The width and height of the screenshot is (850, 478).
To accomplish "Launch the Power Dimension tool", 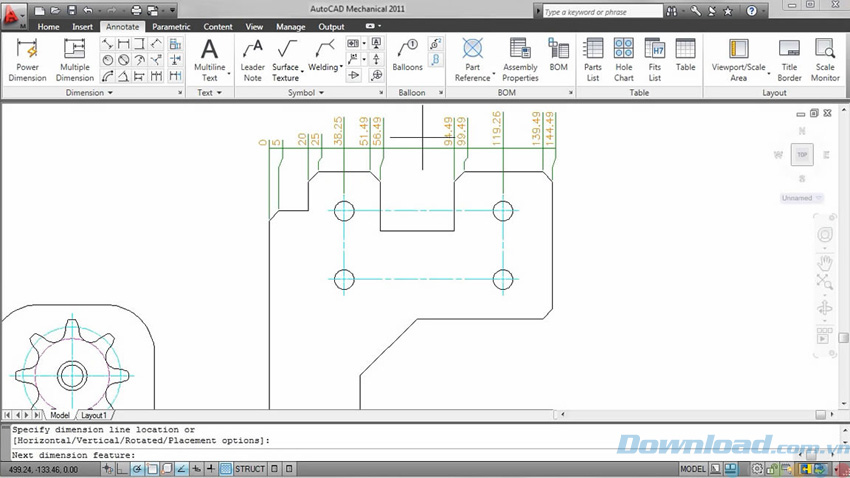I will coord(27,60).
